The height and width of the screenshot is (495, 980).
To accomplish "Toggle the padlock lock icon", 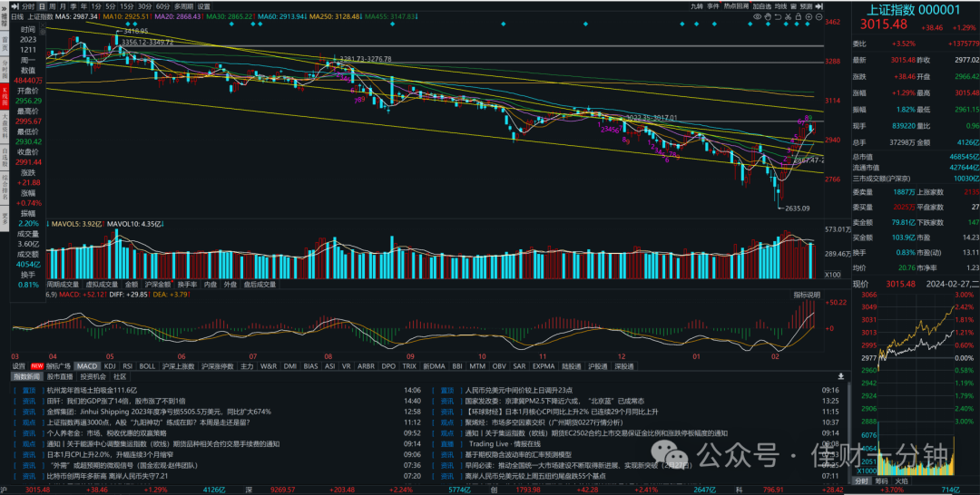I will 799,16.
